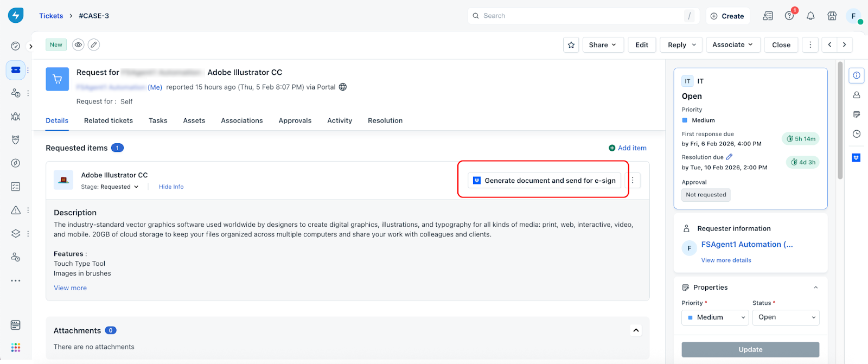Star this ticket as favorite

571,45
